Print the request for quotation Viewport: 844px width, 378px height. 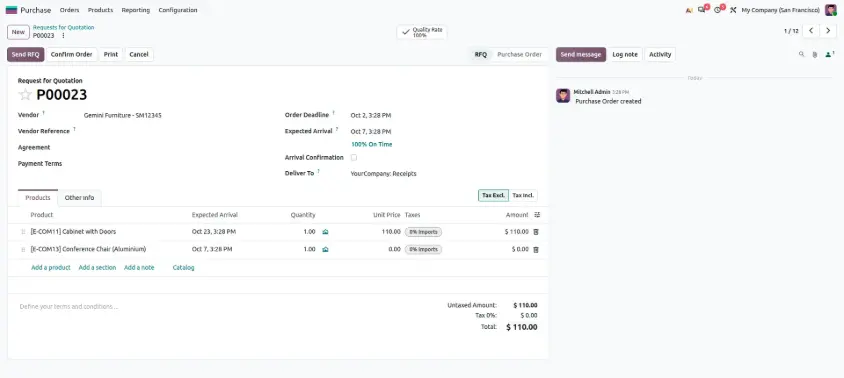(111, 54)
